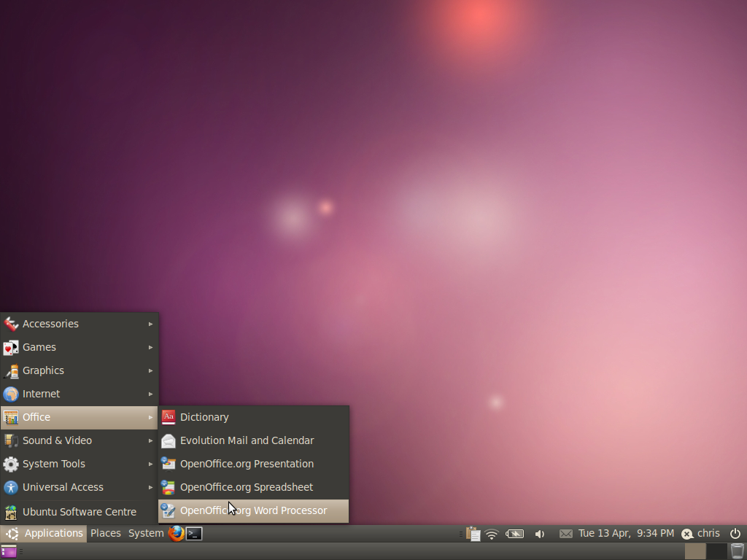Select the Internet text label
Viewport: 747px width, 560px height.
tap(42, 394)
